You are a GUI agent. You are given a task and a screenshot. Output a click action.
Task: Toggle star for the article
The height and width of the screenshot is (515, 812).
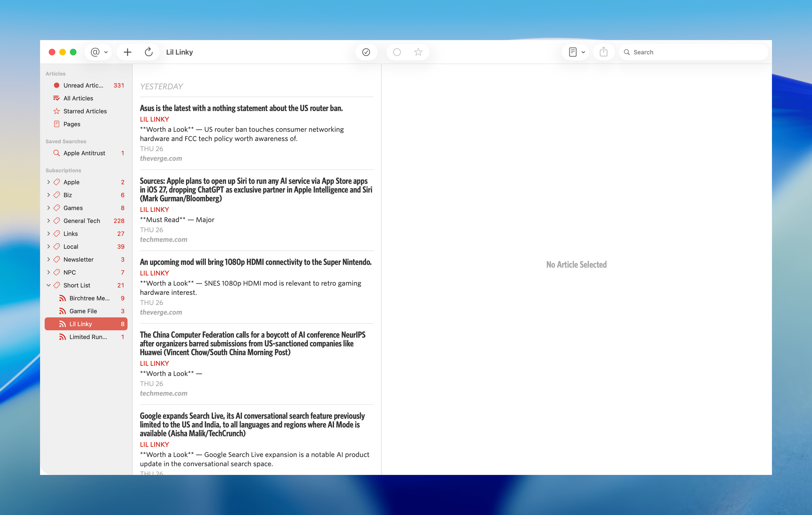[418, 52]
